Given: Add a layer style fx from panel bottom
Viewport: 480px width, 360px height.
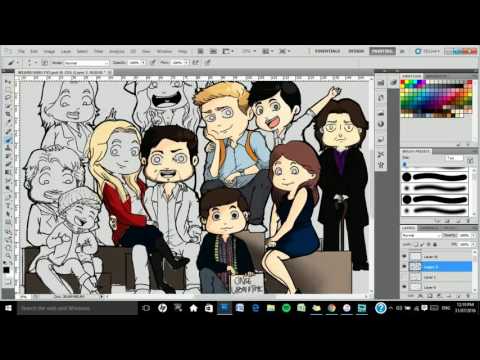Looking at the screenshot, I should 420,295.
